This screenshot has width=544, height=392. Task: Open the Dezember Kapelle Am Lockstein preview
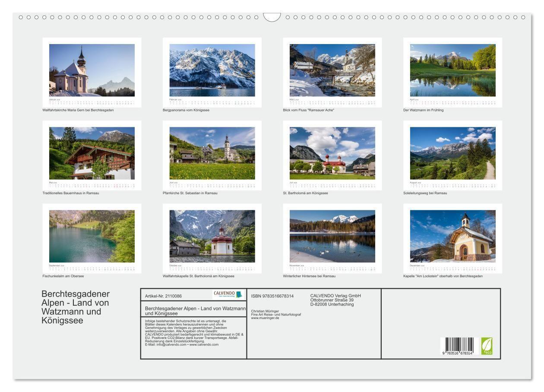coord(452,235)
